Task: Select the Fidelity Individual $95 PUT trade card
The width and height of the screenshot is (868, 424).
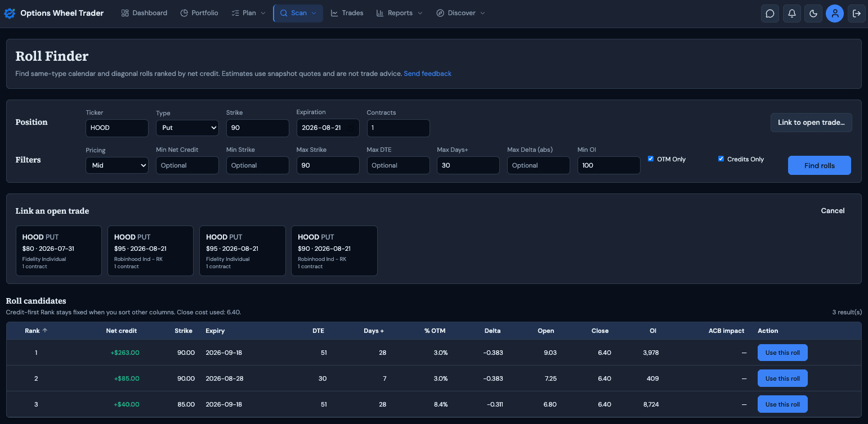Action: [x=243, y=251]
